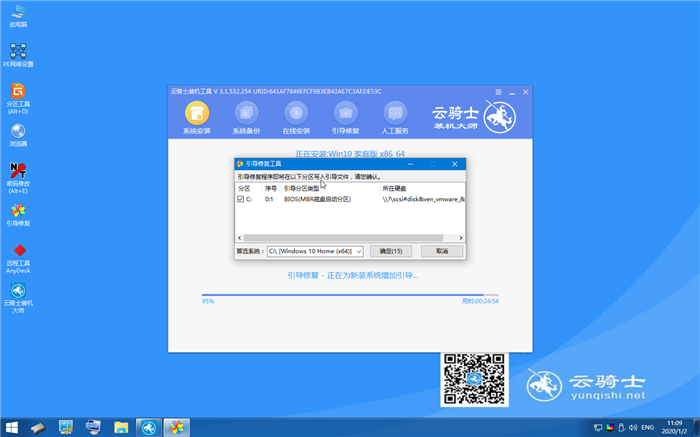Viewport: 700px width, 437px height.
Task: Click the QR code image
Action: coord(474,379)
